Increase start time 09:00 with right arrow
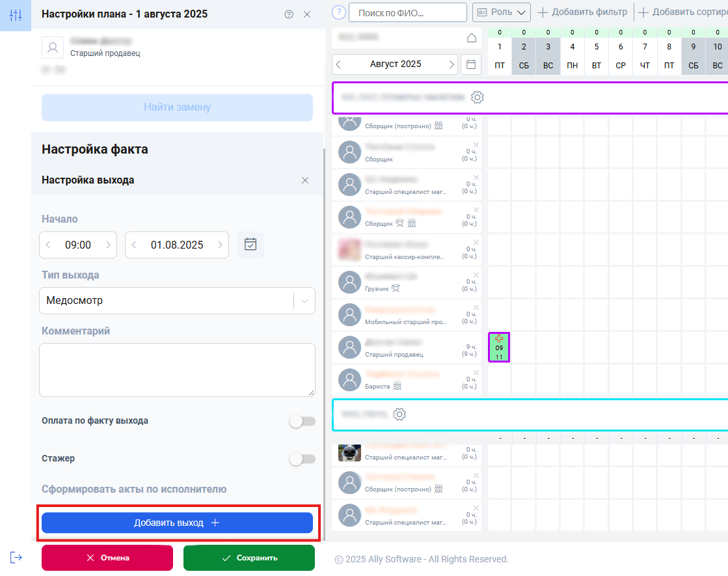The width and height of the screenshot is (728, 576). pyautogui.click(x=108, y=245)
